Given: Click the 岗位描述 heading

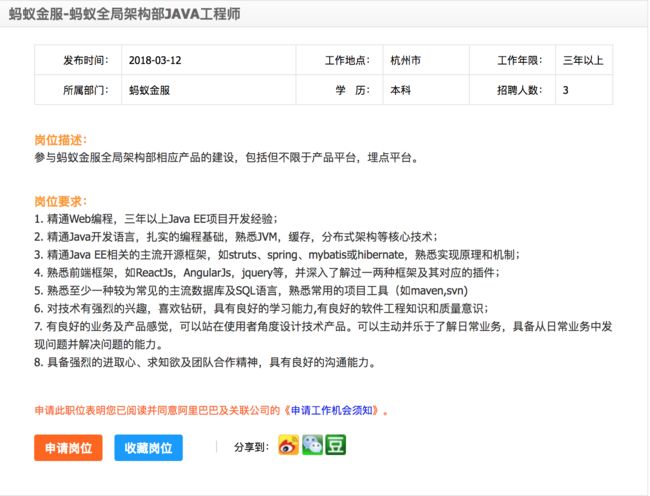Looking at the screenshot, I should (x=61, y=140).
